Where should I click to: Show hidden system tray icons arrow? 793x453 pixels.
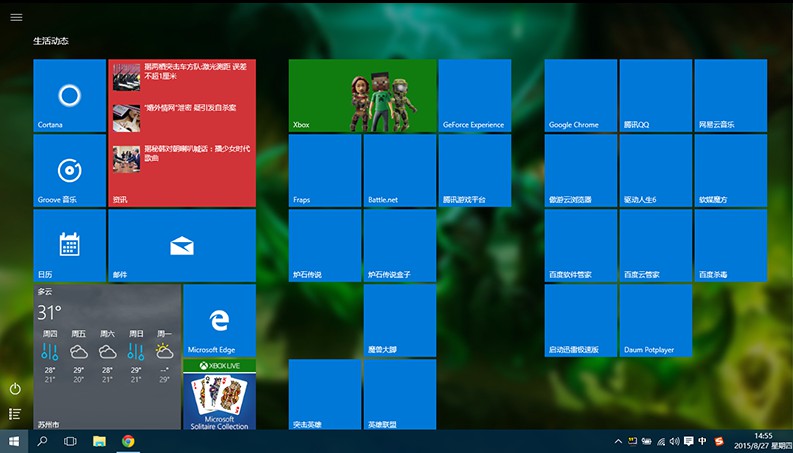619,441
